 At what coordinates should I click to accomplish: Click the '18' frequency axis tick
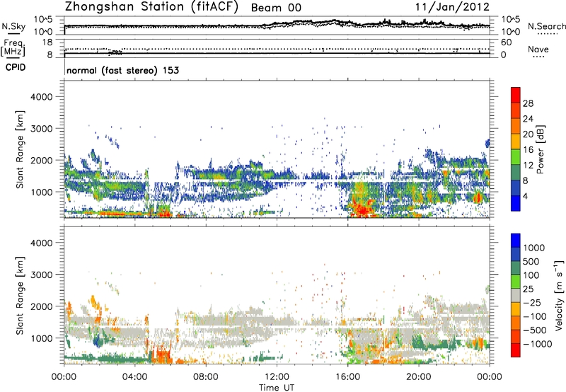(x=47, y=42)
